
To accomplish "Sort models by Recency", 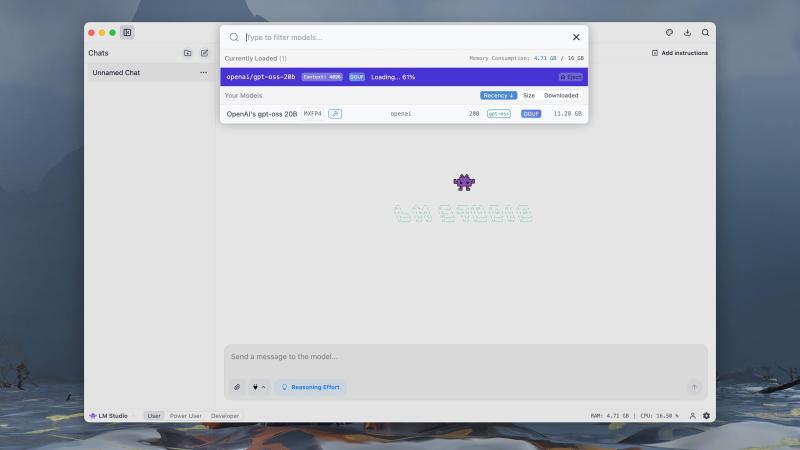I will point(498,95).
